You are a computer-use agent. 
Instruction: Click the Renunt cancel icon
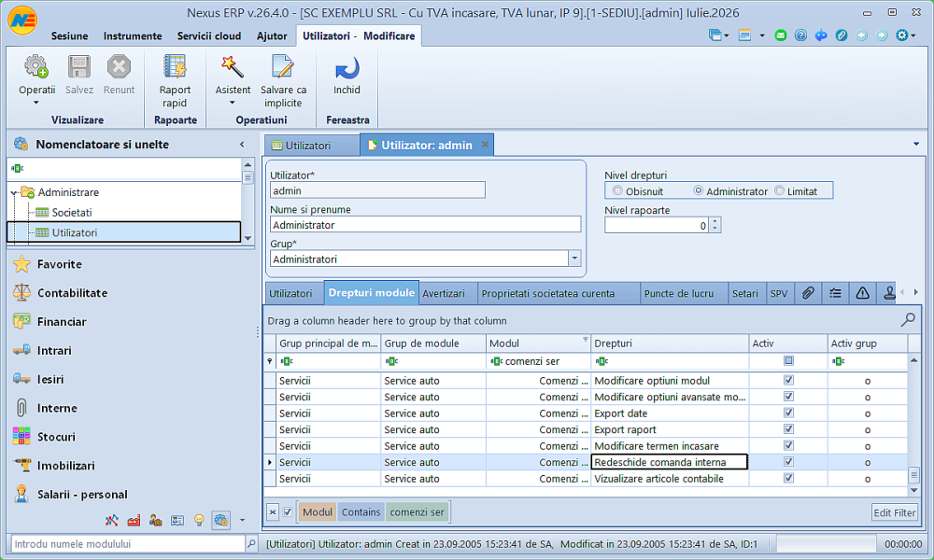click(119, 66)
